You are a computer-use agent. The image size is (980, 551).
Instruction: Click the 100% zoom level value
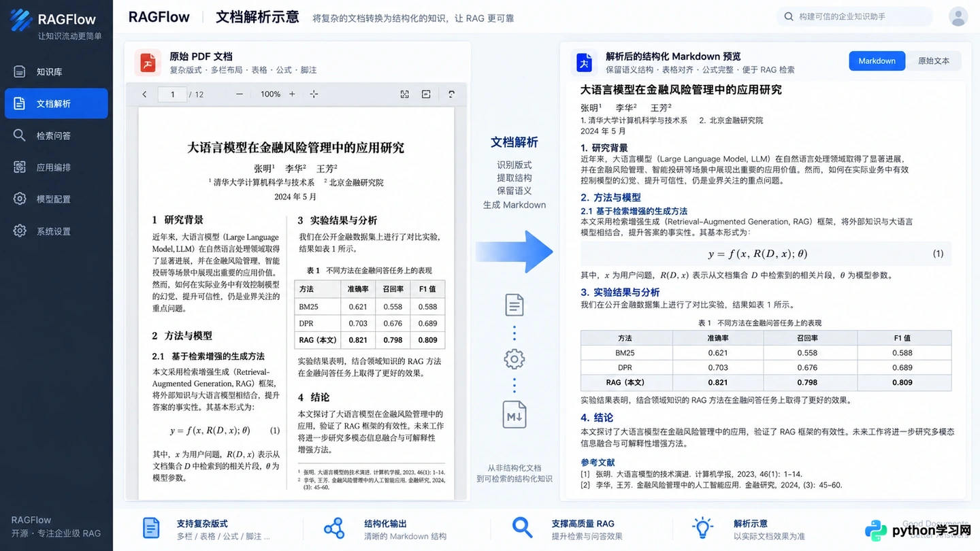[270, 95]
